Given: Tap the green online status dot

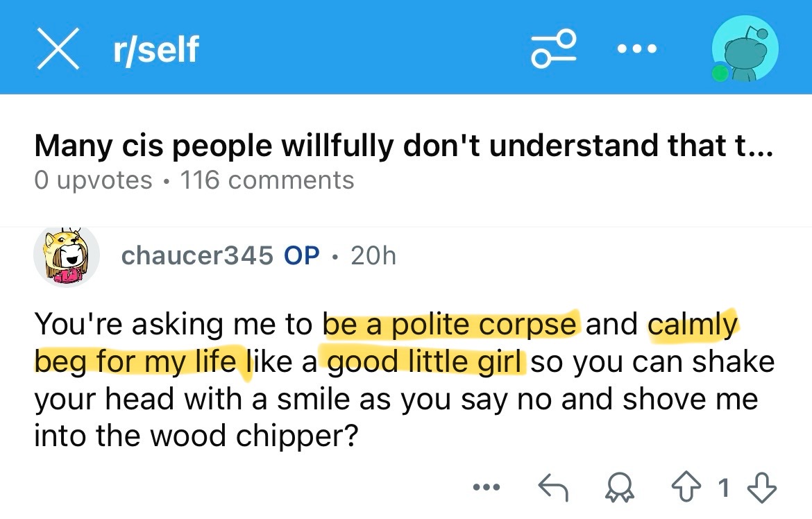Looking at the screenshot, I should point(721,73).
